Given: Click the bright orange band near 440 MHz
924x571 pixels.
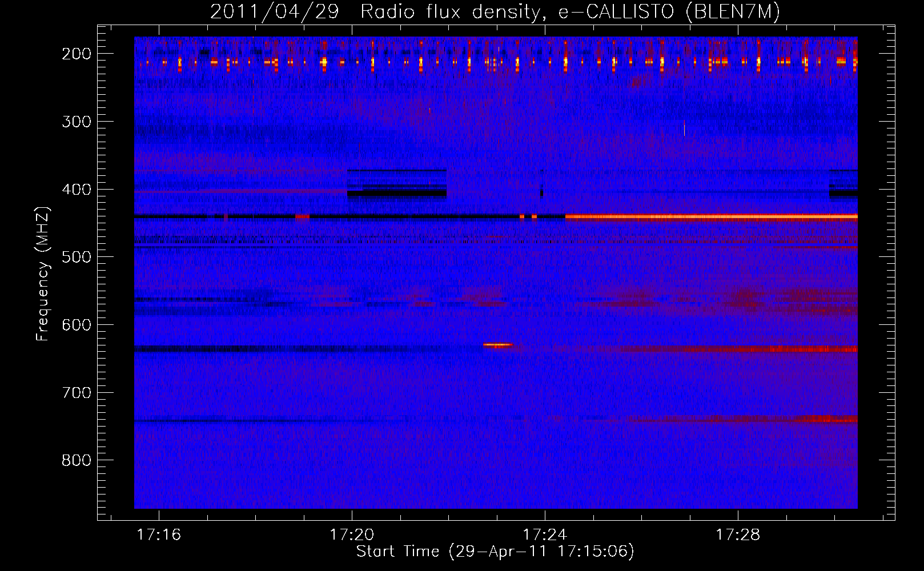Looking at the screenshot, I should (x=711, y=216).
